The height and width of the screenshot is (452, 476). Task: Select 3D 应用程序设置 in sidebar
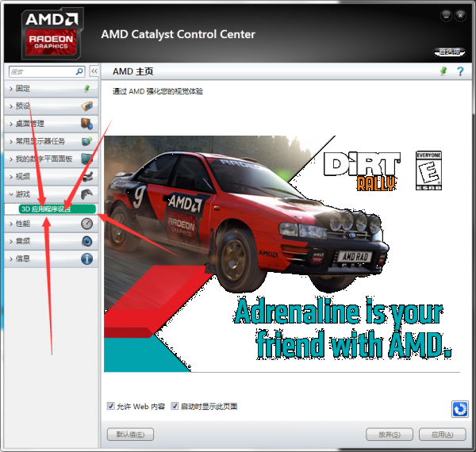(x=57, y=209)
